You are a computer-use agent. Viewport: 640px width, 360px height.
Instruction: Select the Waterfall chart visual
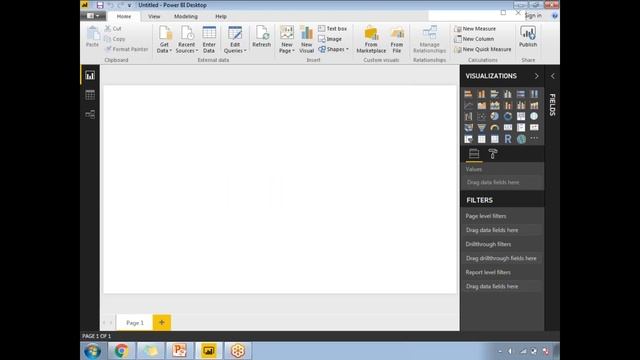coord(468,117)
